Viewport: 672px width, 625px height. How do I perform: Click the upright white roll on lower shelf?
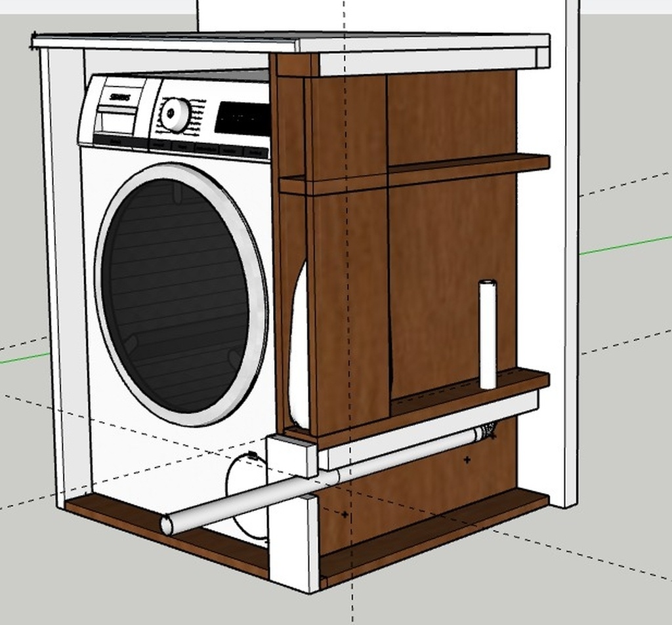click(x=488, y=334)
